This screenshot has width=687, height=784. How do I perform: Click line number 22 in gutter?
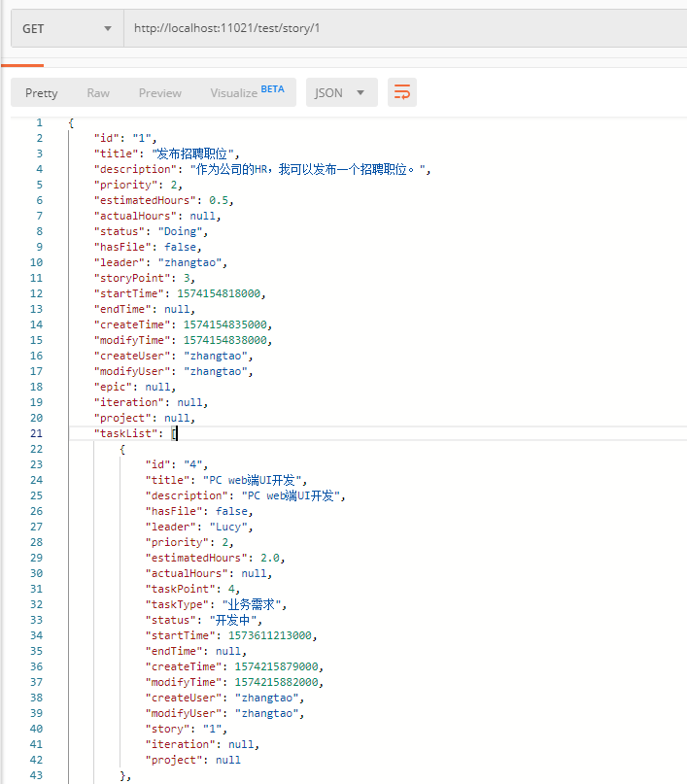click(x=37, y=449)
